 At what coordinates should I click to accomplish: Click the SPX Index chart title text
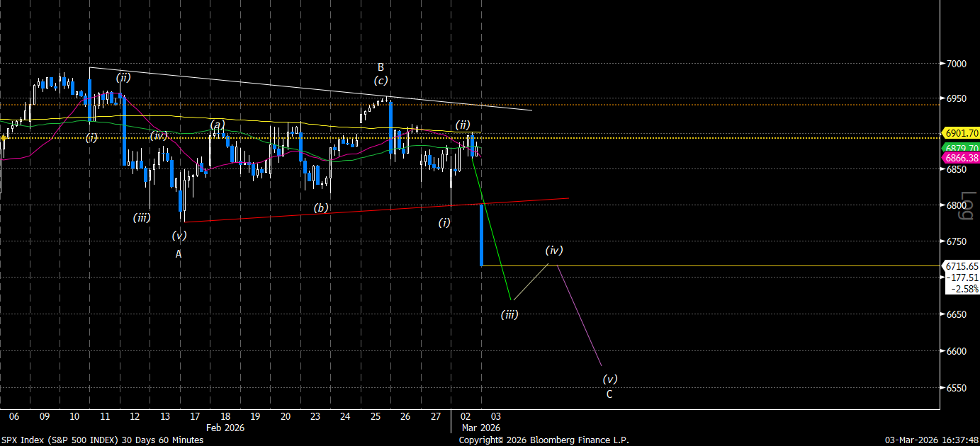pyautogui.click(x=102, y=440)
